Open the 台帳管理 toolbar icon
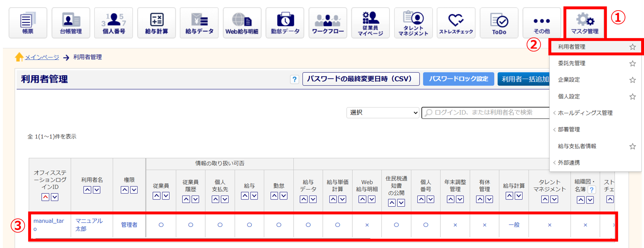 point(71,23)
